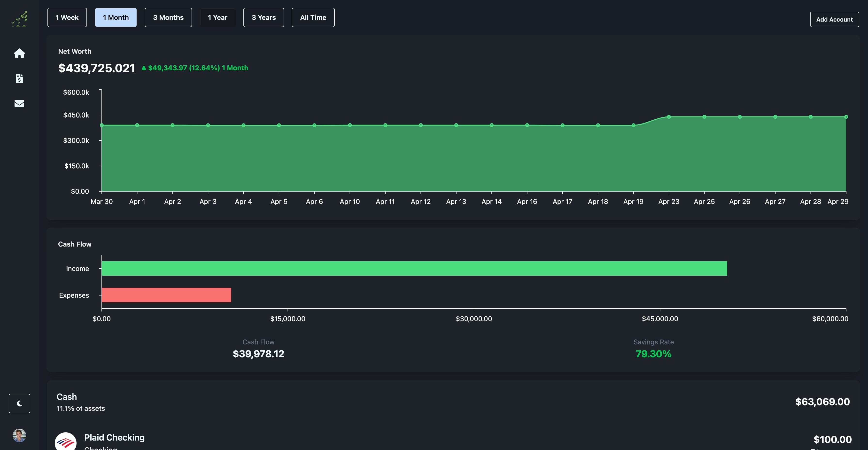Select the 3 Years range
The image size is (868, 450).
point(263,17)
